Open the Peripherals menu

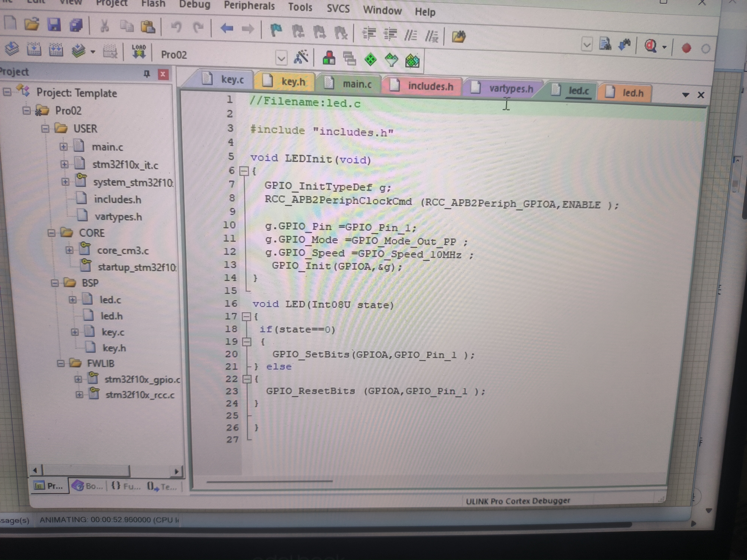coord(249,6)
